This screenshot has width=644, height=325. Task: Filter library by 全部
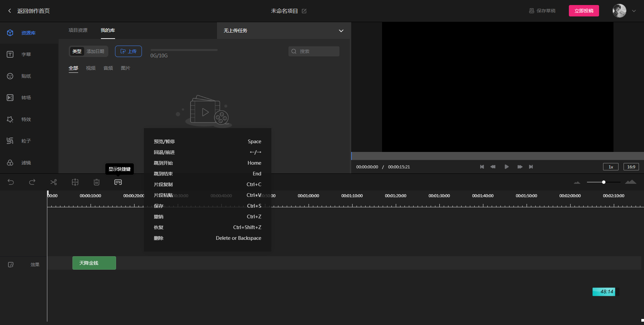pyautogui.click(x=73, y=68)
